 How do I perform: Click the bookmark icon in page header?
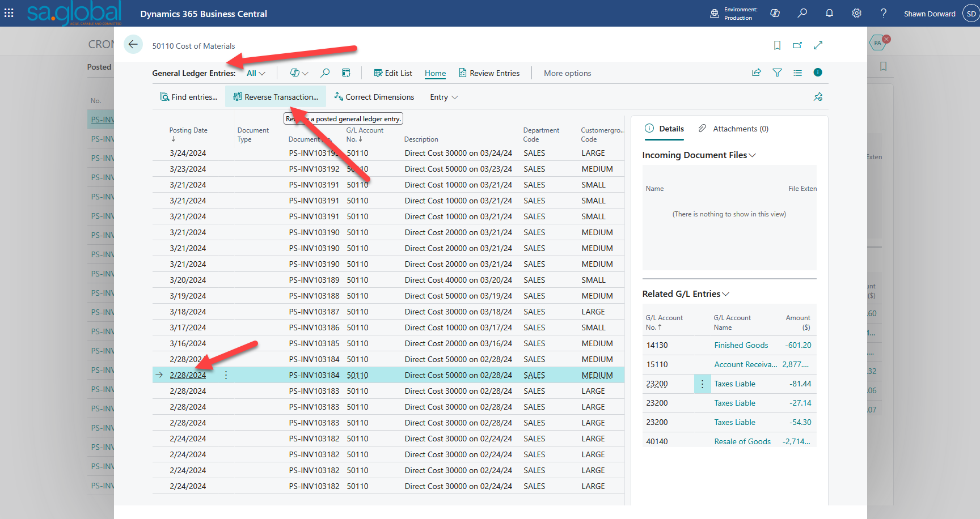point(777,45)
